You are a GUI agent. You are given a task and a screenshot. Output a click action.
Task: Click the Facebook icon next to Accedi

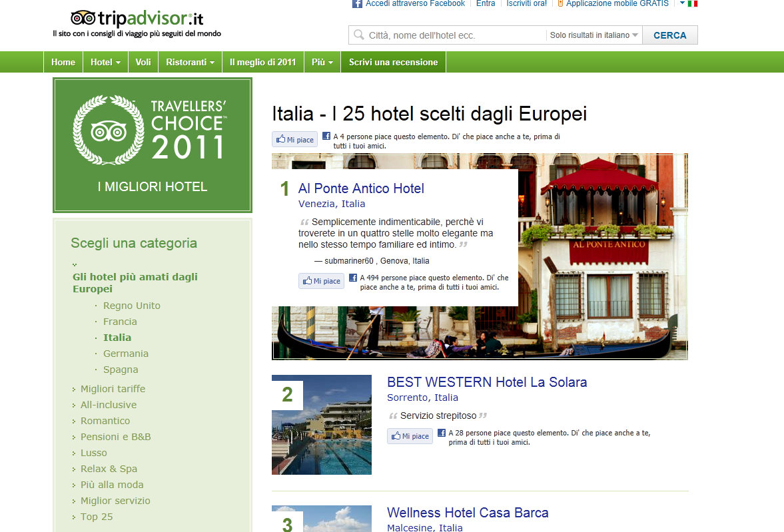pos(357,4)
